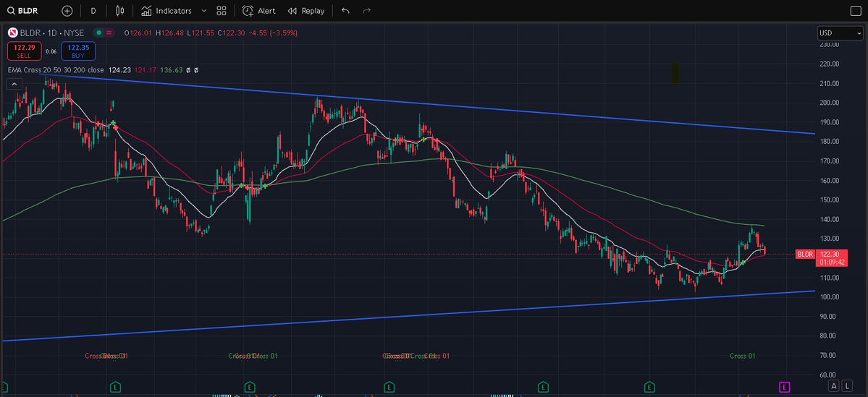This screenshot has height=397, width=868.
Task: Click the 122.35 BUY button
Action: pyautogui.click(x=79, y=51)
